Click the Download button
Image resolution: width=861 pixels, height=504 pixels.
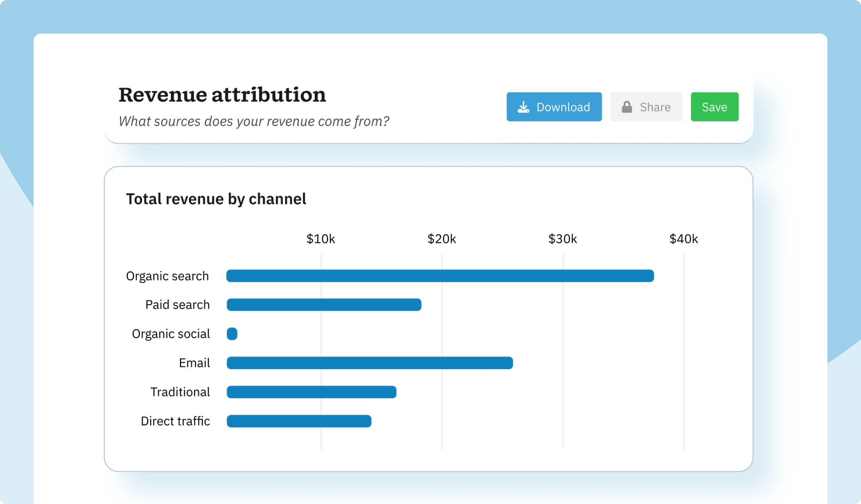click(554, 107)
